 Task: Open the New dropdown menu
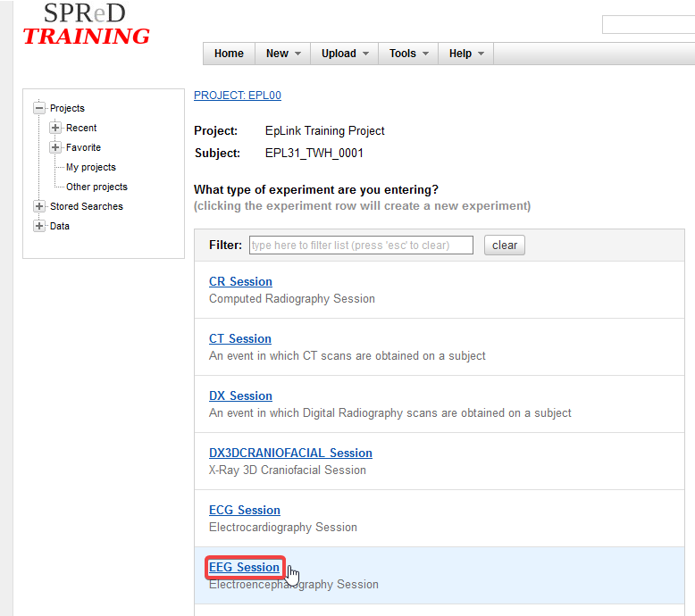pos(283,54)
